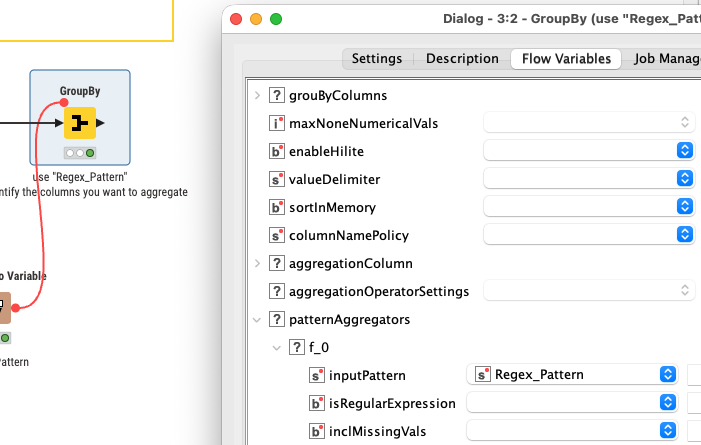This screenshot has height=445, width=701.
Task: Switch to the Description tab
Action: point(462,59)
